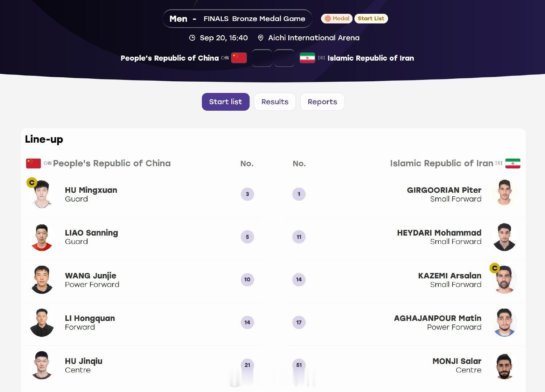Click the captain C badge on HU Mingxuan
This screenshot has height=392, width=545.
coord(32,183)
